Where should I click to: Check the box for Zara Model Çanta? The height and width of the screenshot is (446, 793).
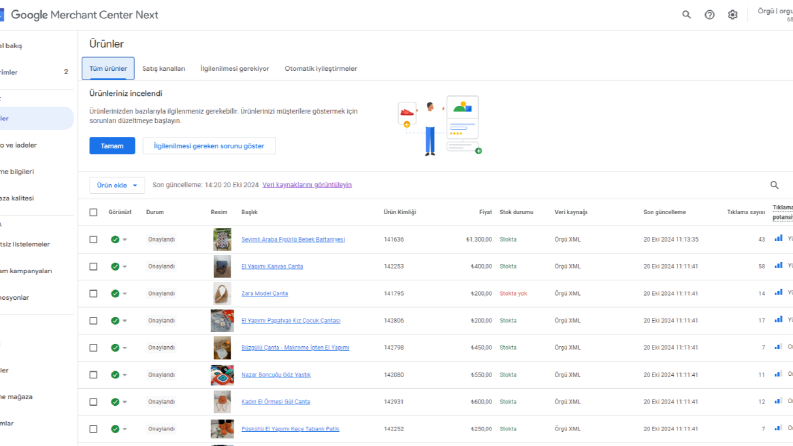(x=93, y=294)
